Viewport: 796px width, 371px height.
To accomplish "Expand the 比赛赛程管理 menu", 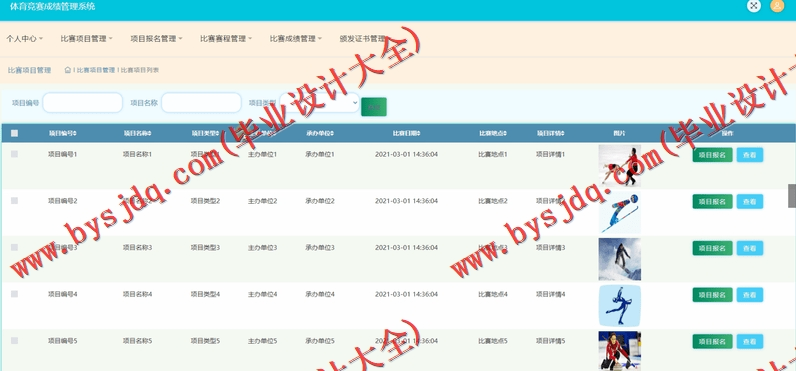I will 226,39.
